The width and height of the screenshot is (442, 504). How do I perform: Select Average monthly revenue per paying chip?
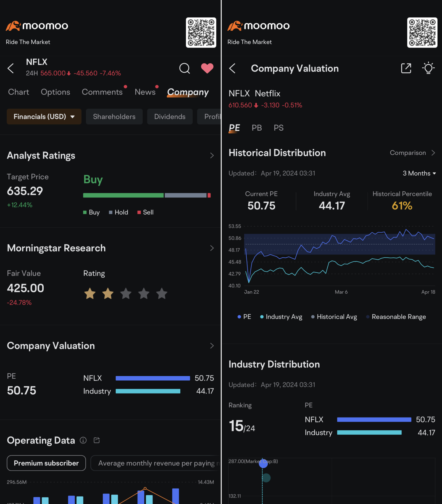click(x=156, y=463)
